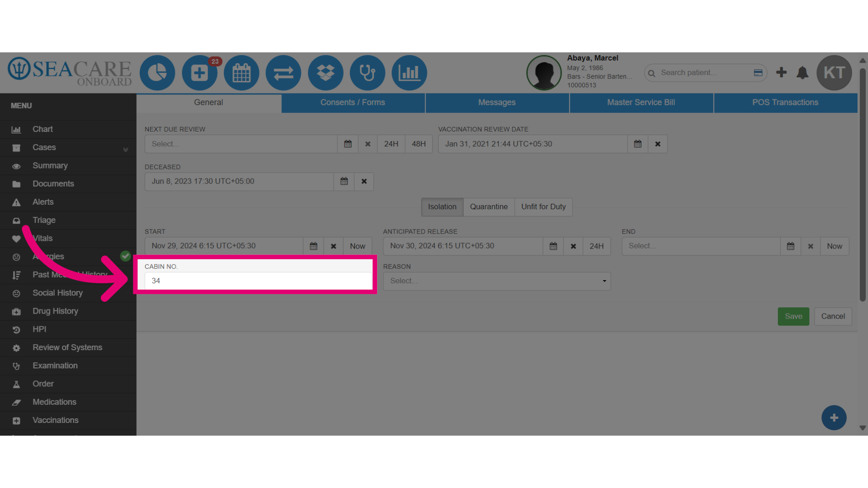
Task: Open Social History in the sidebar
Action: click(x=68, y=293)
